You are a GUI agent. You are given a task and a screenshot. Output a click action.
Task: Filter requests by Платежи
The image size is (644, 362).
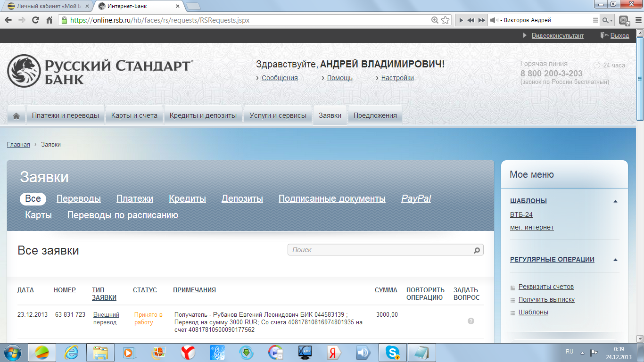point(135,198)
